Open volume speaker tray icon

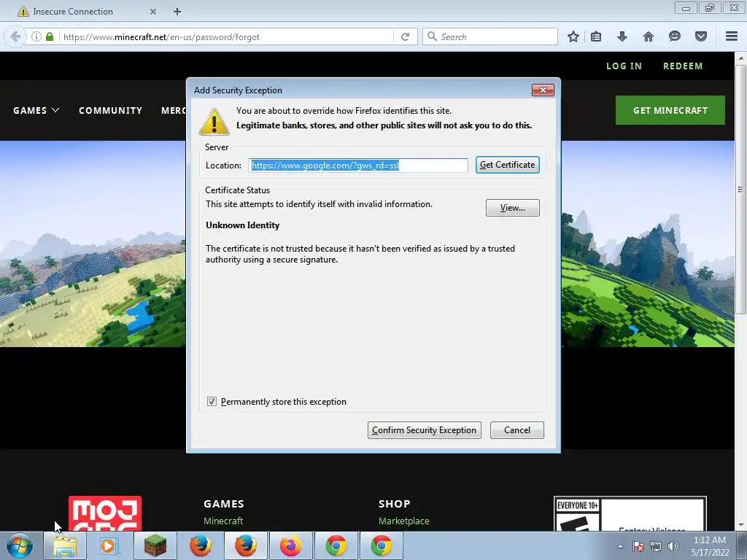(x=673, y=546)
